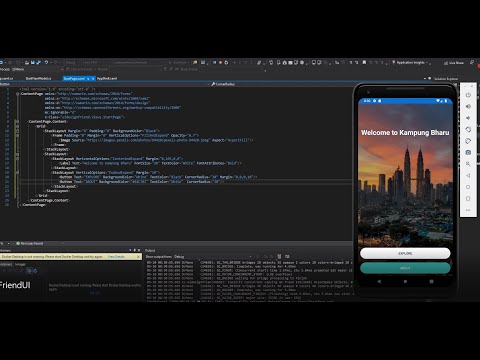Click the Continue debug button
480x360 pixels.
179,62
